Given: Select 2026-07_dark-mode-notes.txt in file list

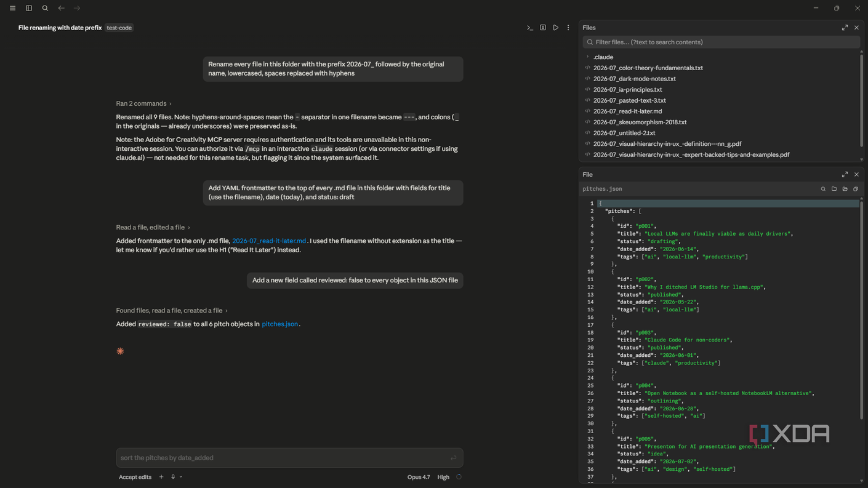Looking at the screenshot, I should click(635, 79).
